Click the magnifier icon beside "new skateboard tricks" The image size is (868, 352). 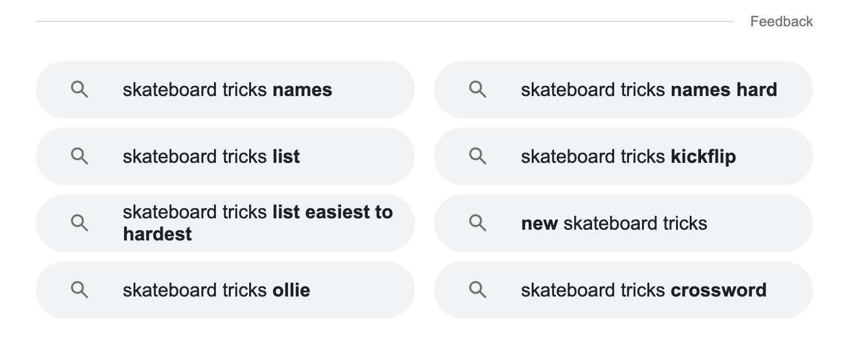pos(478,223)
